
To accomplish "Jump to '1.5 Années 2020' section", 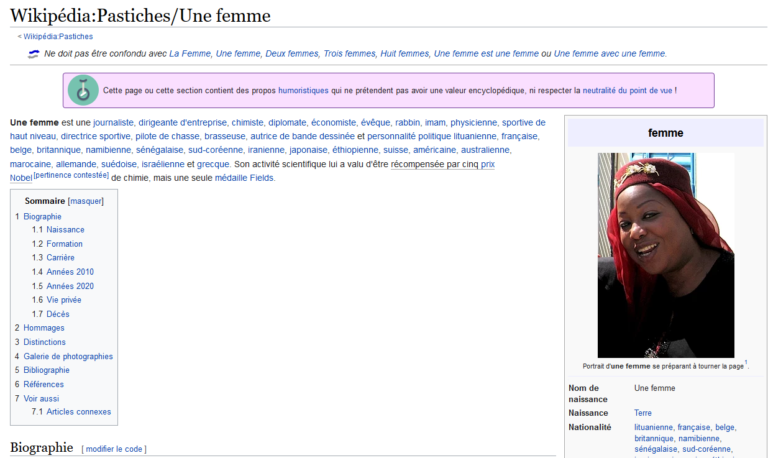I will pyautogui.click(x=70, y=286).
